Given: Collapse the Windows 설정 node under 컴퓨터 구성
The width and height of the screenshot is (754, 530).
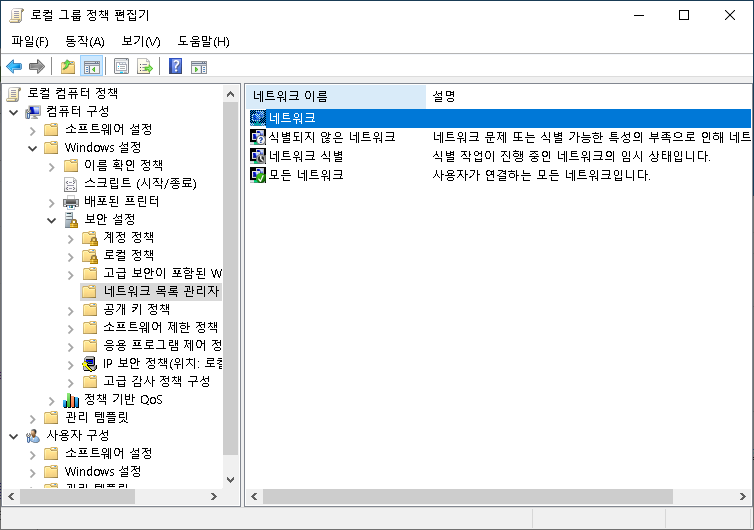Looking at the screenshot, I should 32,148.
